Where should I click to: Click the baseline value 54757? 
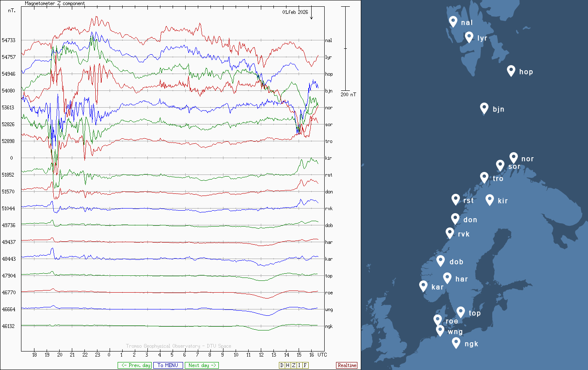click(x=8, y=57)
